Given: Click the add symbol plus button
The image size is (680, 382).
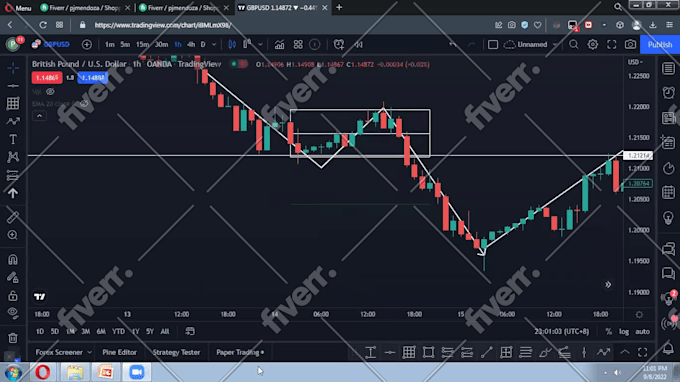Looking at the screenshot, I should coord(87,44).
